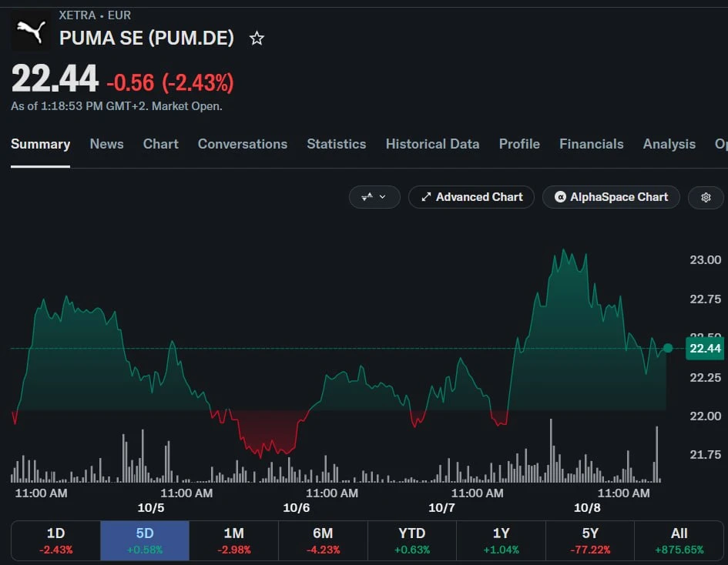
Task: Click the PUMA logo icon
Action: [31, 31]
